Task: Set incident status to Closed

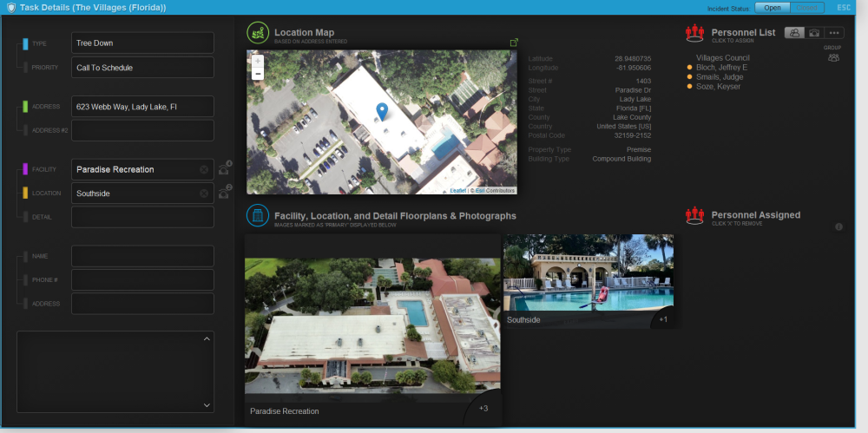Action: coord(807,8)
